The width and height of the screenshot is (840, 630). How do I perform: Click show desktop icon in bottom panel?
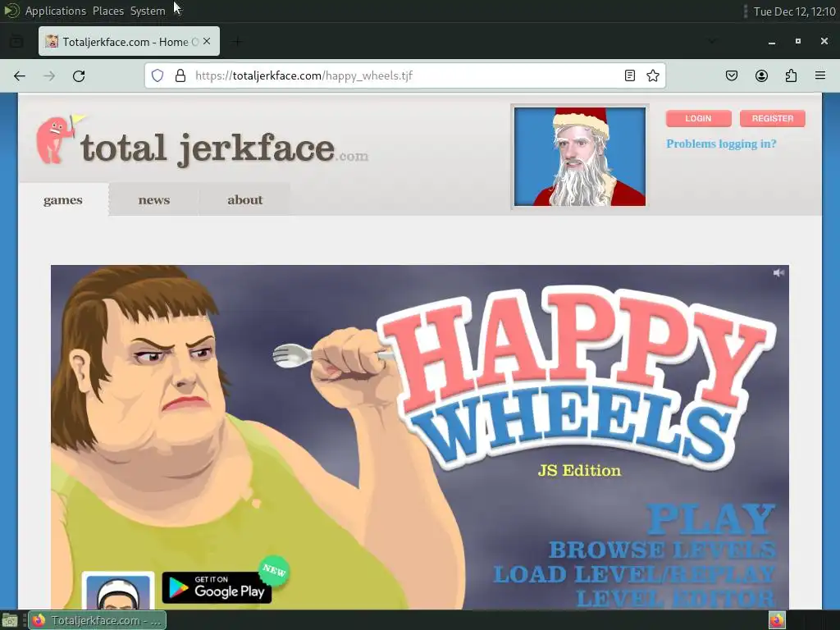pyautogui.click(x=10, y=620)
